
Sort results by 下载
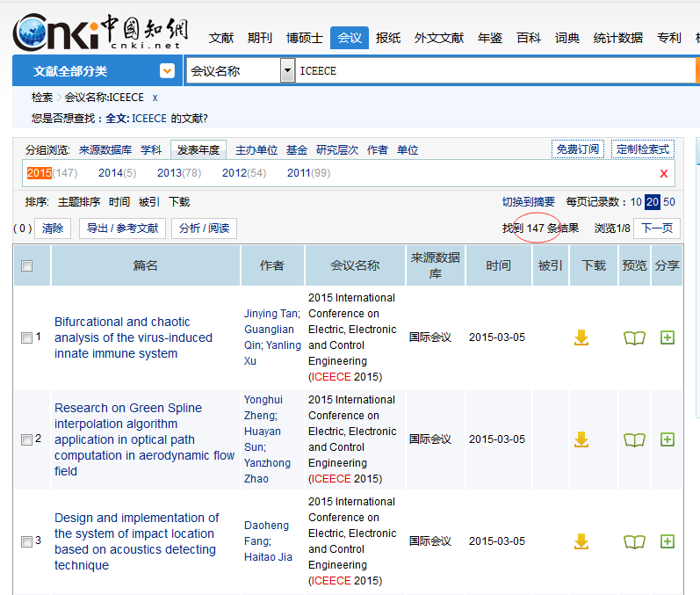coord(179,202)
